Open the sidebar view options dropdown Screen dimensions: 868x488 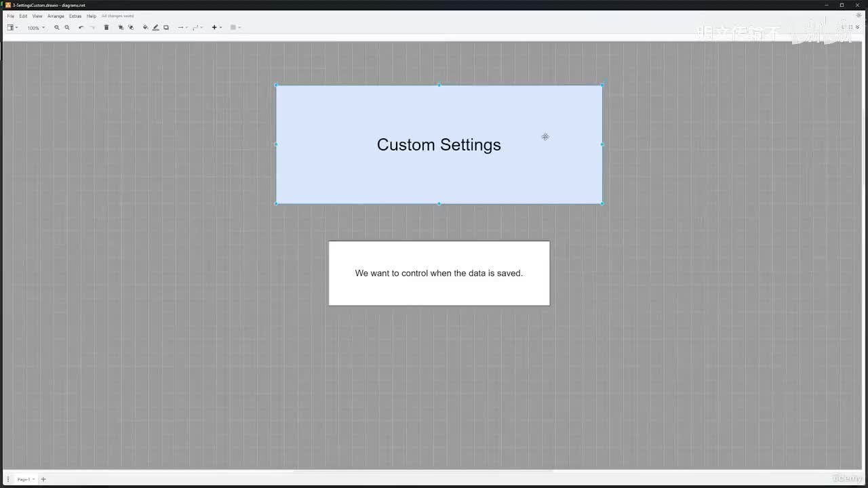[12, 28]
